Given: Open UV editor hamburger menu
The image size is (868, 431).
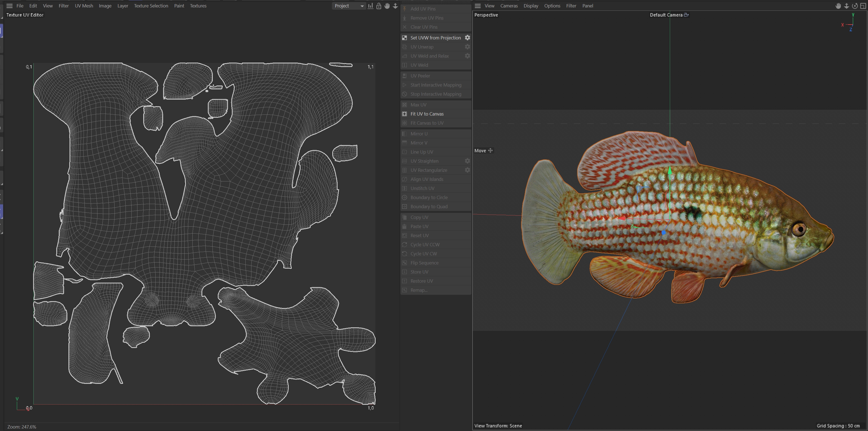Looking at the screenshot, I should (9, 6).
